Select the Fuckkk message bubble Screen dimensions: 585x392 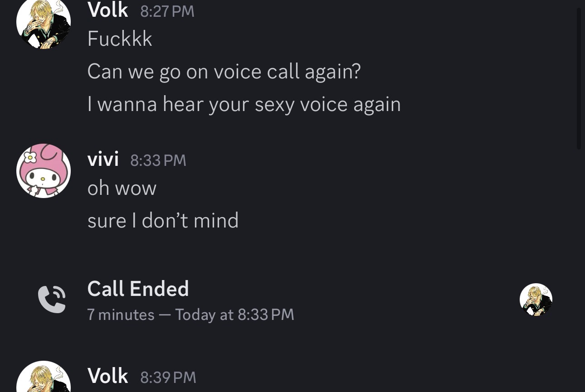(x=119, y=39)
